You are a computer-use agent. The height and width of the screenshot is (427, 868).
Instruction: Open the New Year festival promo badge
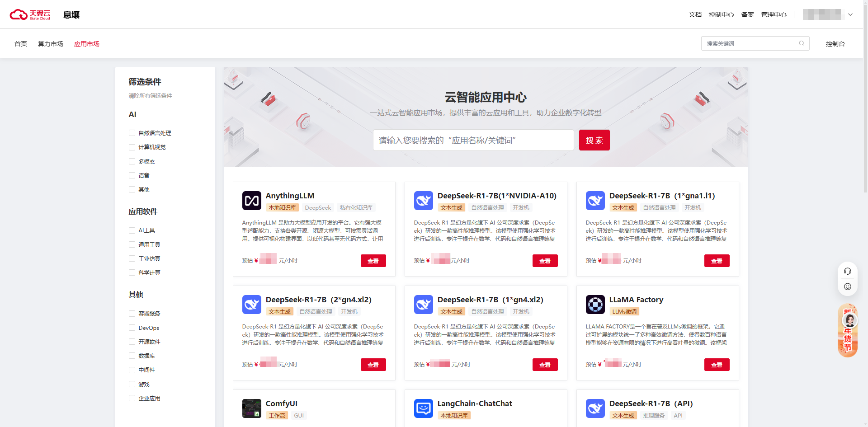(848, 331)
